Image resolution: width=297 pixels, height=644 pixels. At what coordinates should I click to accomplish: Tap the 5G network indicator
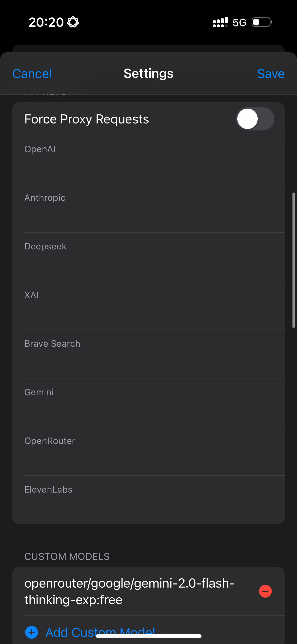239,23
